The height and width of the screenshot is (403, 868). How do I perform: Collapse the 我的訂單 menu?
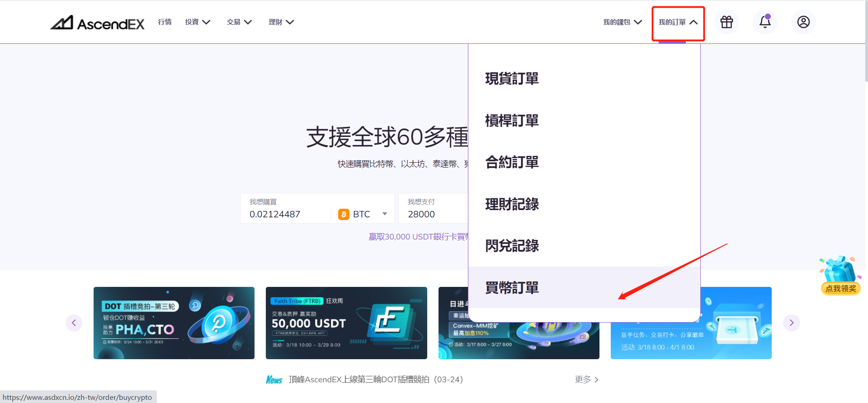coord(678,22)
